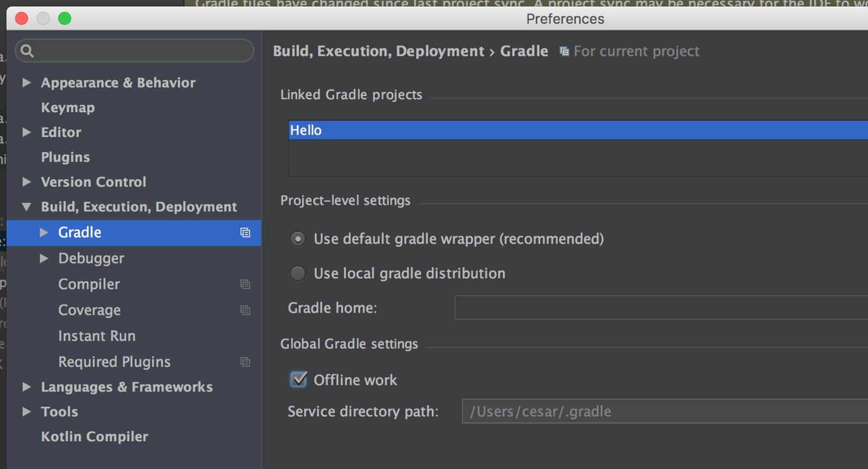Expand the Tools section arrow
The height and width of the screenshot is (469, 868).
26,412
